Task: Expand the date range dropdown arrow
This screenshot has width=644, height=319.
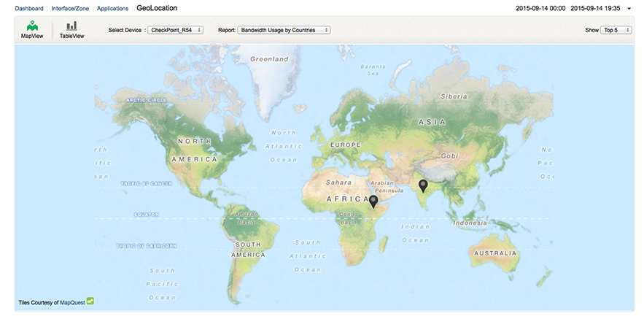Action: pos(629,9)
